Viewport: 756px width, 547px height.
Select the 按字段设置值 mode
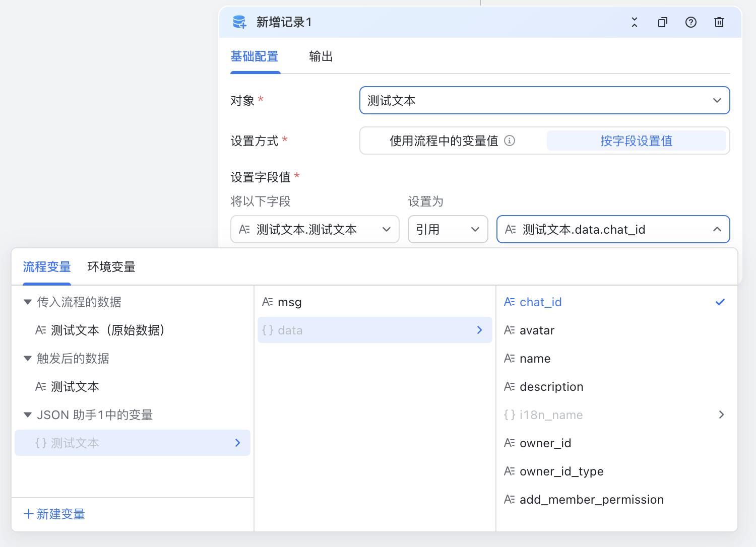coord(637,141)
